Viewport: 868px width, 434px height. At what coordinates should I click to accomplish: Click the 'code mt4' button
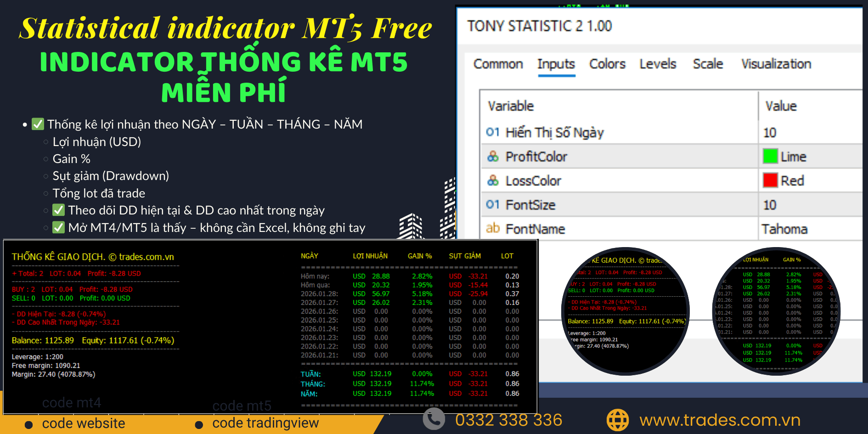[72, 402]
